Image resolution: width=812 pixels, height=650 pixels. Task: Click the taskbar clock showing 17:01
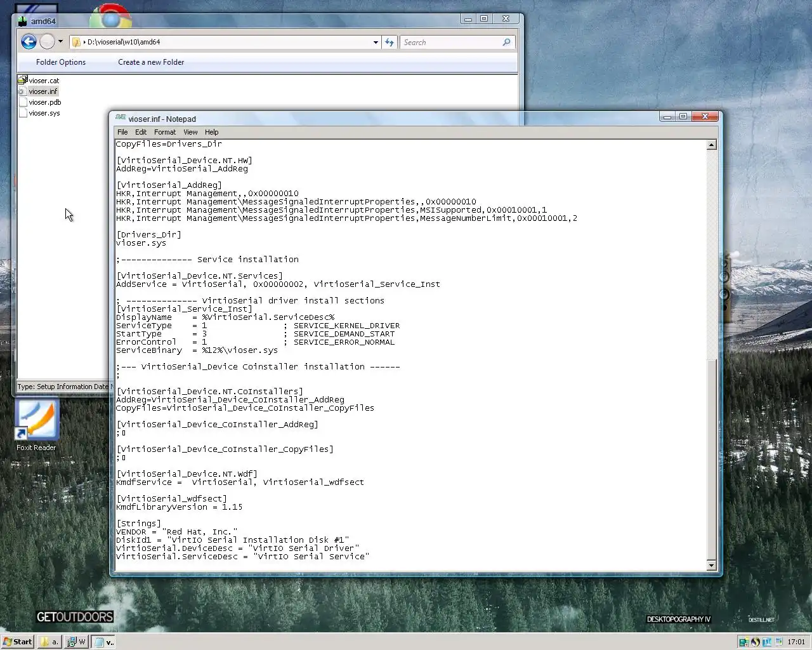click(x=796, y=642)
